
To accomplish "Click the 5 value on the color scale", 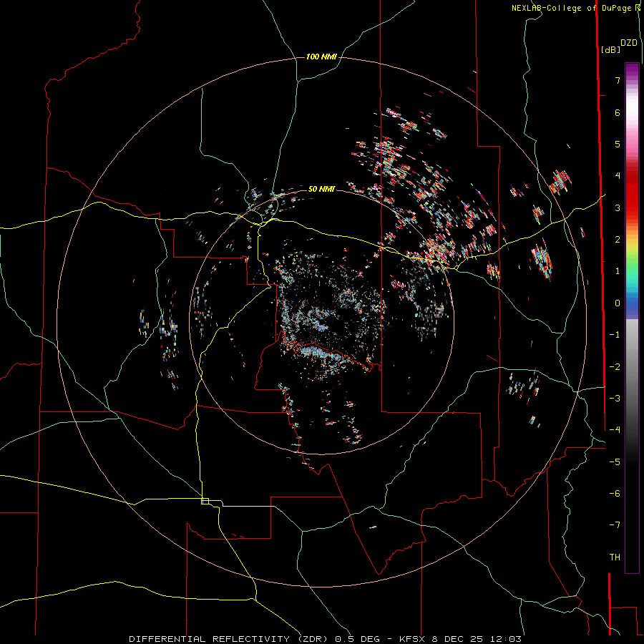I will pos(618,144).
